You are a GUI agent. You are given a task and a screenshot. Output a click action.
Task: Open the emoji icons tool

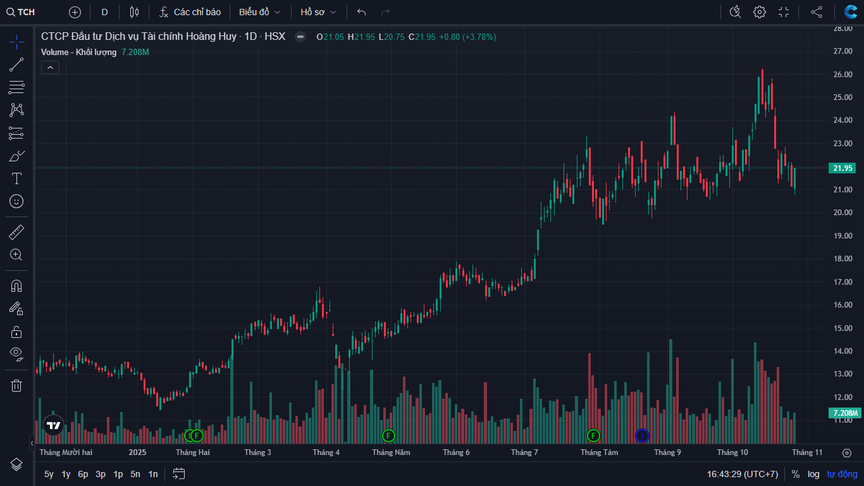[x=16, y=201]
